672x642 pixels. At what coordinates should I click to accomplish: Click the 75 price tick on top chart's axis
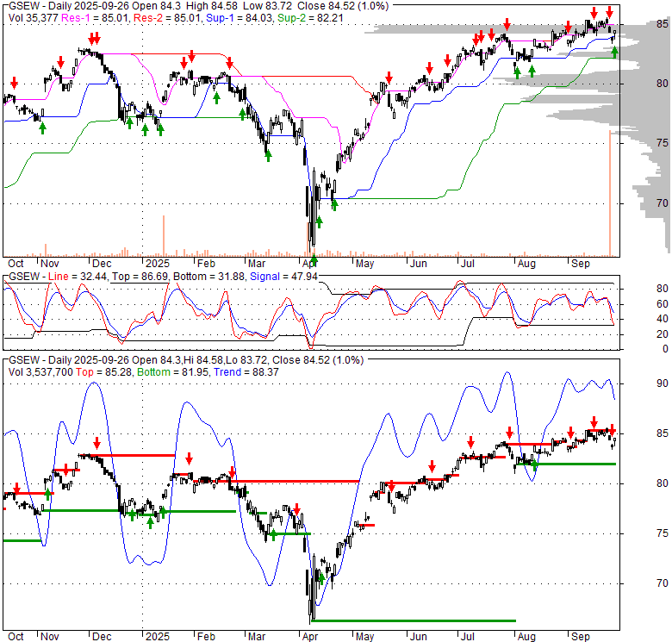click(663, 143)
